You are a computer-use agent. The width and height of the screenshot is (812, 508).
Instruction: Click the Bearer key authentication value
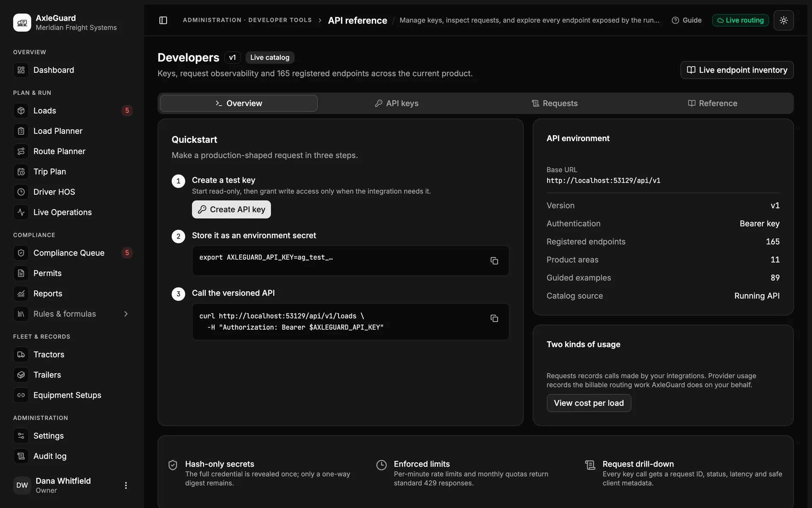[760, 224]
